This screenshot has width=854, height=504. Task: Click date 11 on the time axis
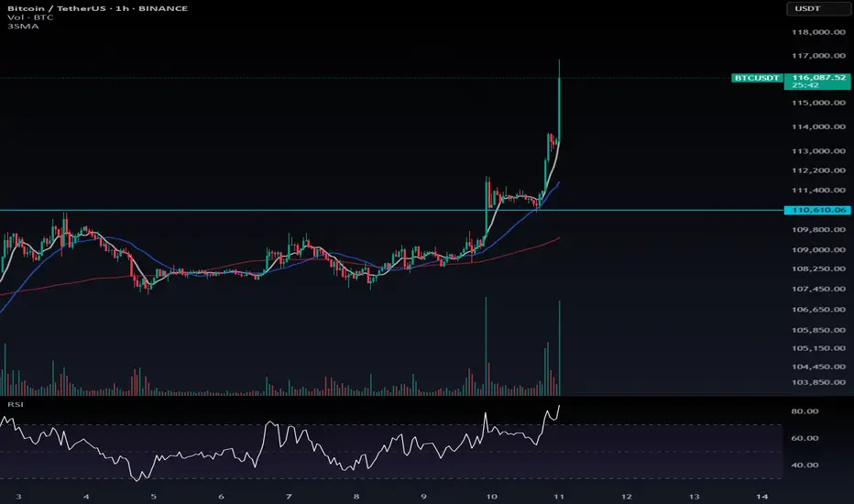tap(559, 497)
